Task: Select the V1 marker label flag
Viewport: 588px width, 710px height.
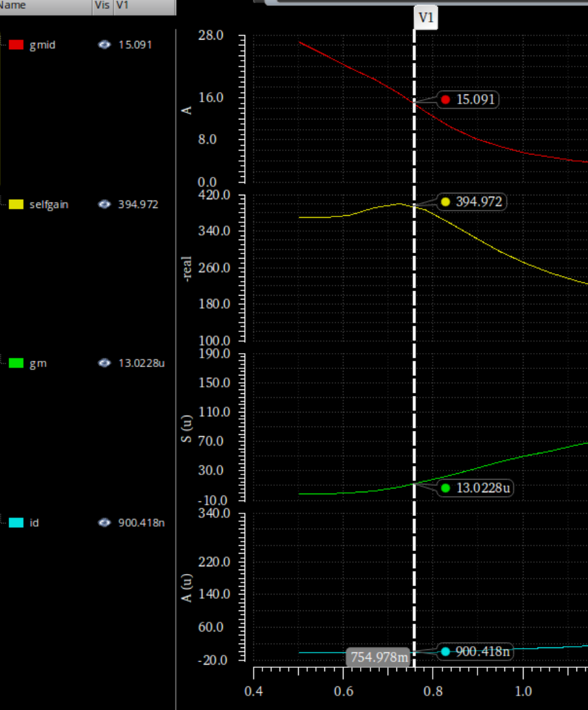Action: click(x=426, y=18)
